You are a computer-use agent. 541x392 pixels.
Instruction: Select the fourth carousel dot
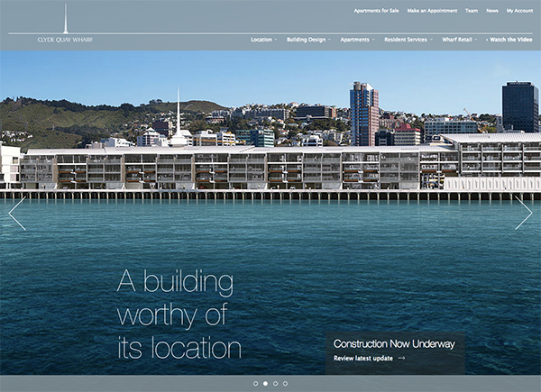pyautogui.click(x=285, y=384)
